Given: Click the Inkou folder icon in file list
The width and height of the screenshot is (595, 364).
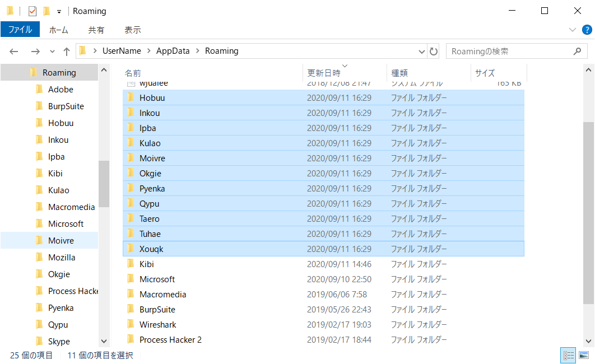Looking at the screenshot, I should 131,112.
